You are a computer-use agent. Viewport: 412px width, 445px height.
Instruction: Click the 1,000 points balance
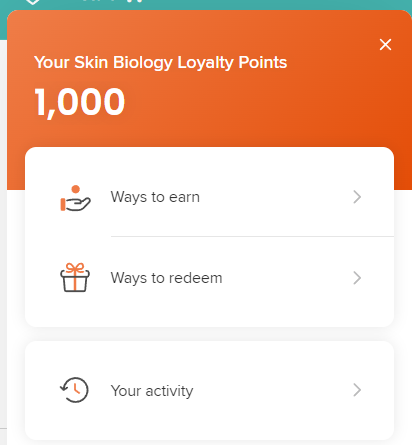click(x=80, y=102)
